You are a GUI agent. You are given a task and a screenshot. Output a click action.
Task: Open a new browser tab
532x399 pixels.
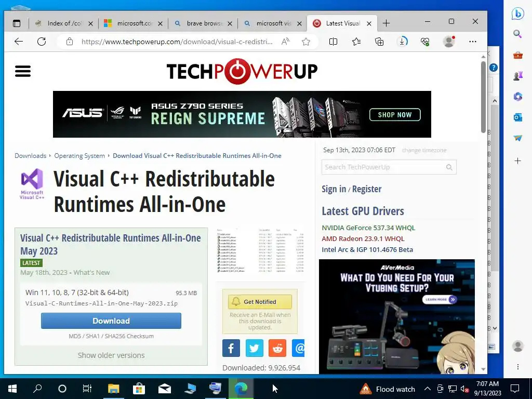(386, 23)
